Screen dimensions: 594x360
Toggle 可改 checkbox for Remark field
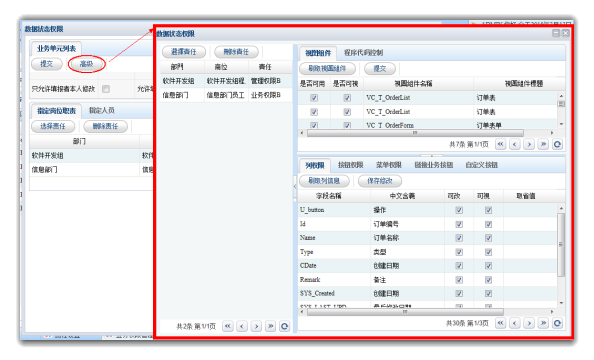(x=459, y=280)
